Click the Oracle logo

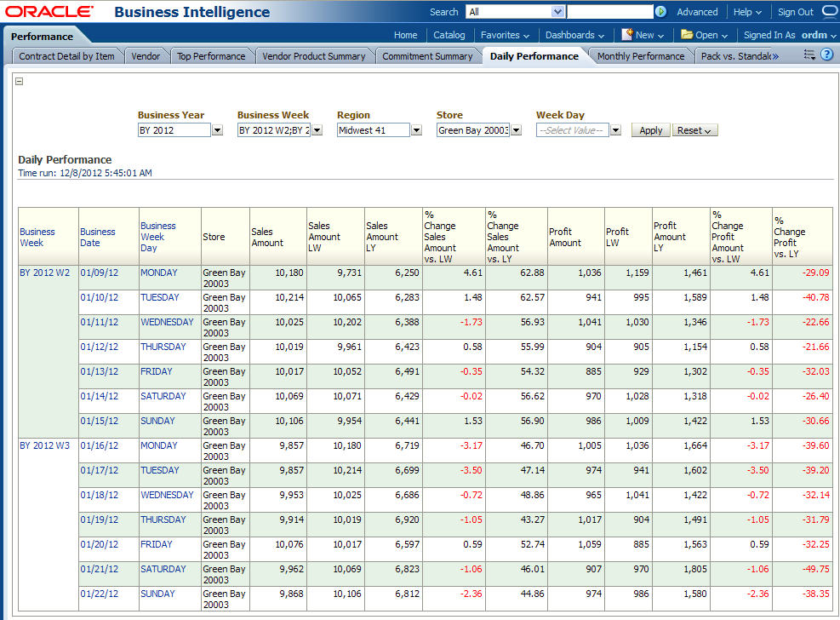pyautogui.click(x=49, y=12)
